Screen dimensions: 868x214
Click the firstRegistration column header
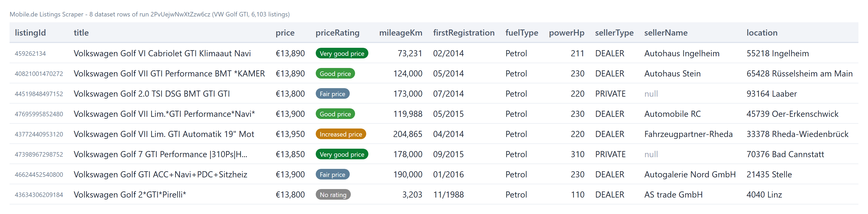(464, 33)
